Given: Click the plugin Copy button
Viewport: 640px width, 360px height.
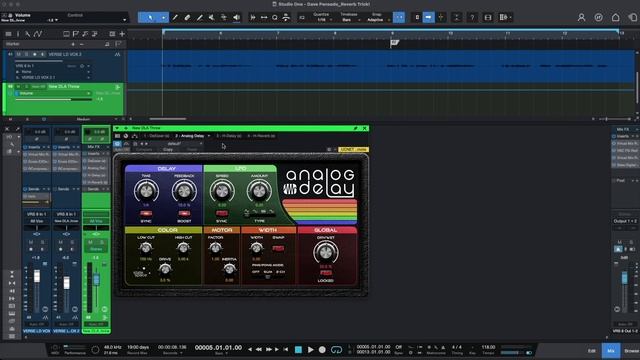Looking at the screenshot, I should 168,150.
